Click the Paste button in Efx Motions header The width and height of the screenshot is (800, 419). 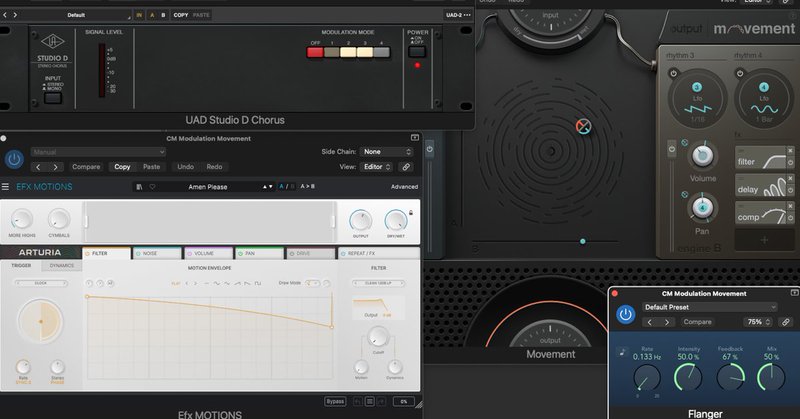pyautogui.click(x=152, y=167)
